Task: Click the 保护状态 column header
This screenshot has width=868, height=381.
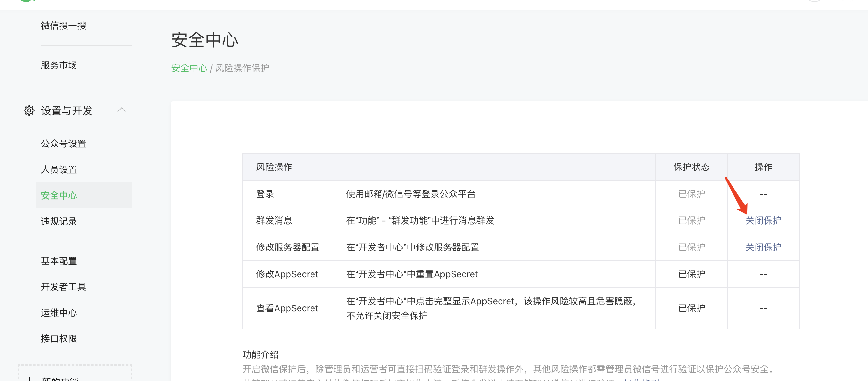Action: (x=691, y=167)
